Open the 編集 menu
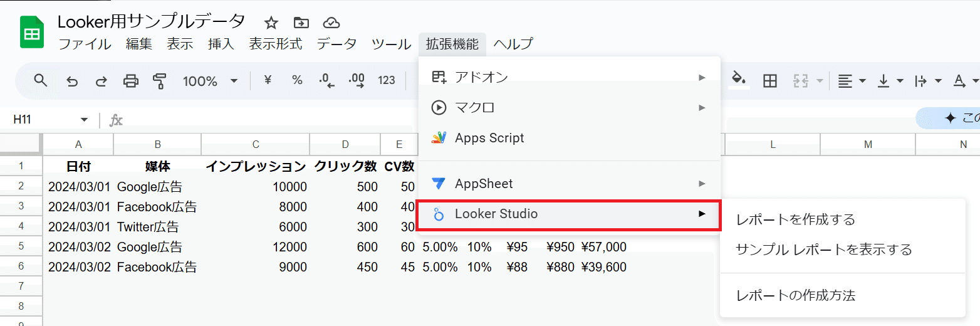Viewport: 980px width, 326px height. click(x=138, y=44)
